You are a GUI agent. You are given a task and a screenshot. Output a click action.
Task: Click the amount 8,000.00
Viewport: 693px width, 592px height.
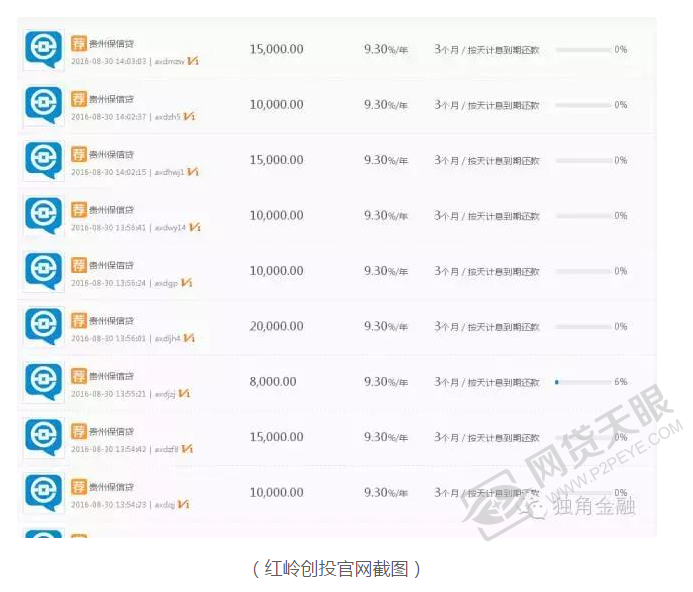273,382
